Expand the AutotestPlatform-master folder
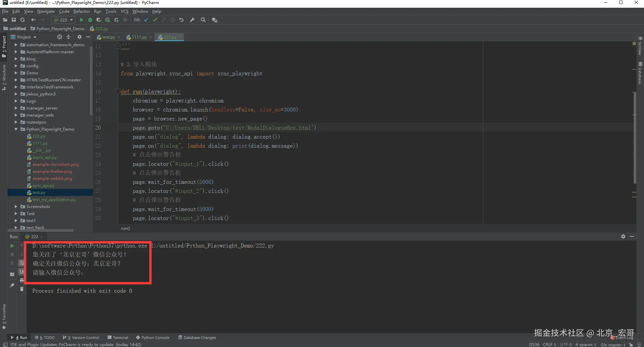The height and width of the screenshot is (347, 644). coord(16,52)
